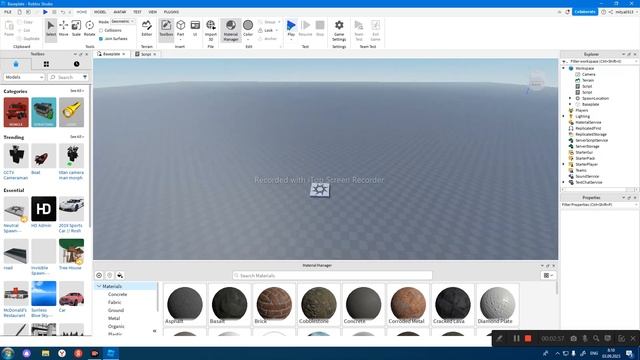The image size is (640, 360).
Task: Open the Toolbox search filter dropdown
Action: pos(85,77)
